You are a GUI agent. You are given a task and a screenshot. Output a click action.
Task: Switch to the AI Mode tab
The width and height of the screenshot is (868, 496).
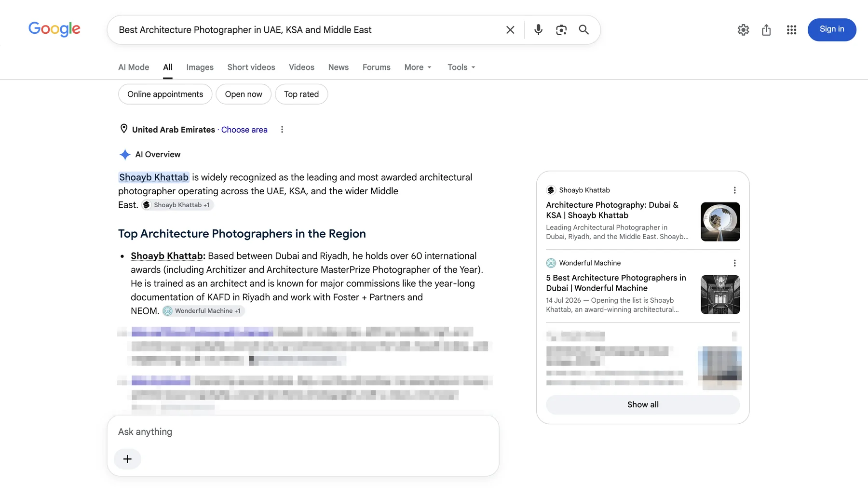[x=134, y=67]
